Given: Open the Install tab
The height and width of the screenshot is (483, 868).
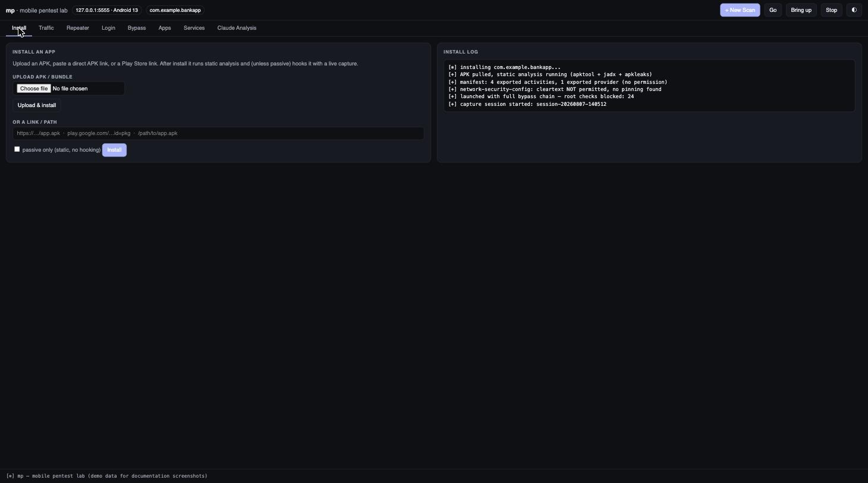Looking at the screenshot, I should (19, 28).
